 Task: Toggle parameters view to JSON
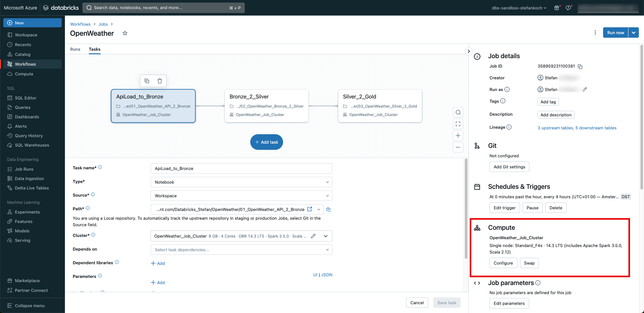pyautogui.click(x=327, y=275)
